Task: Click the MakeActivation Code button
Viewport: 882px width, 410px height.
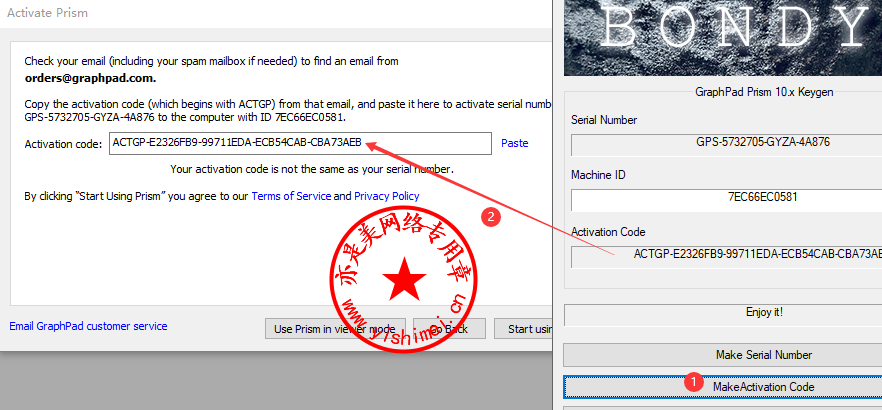Action: tap(723, 387)
